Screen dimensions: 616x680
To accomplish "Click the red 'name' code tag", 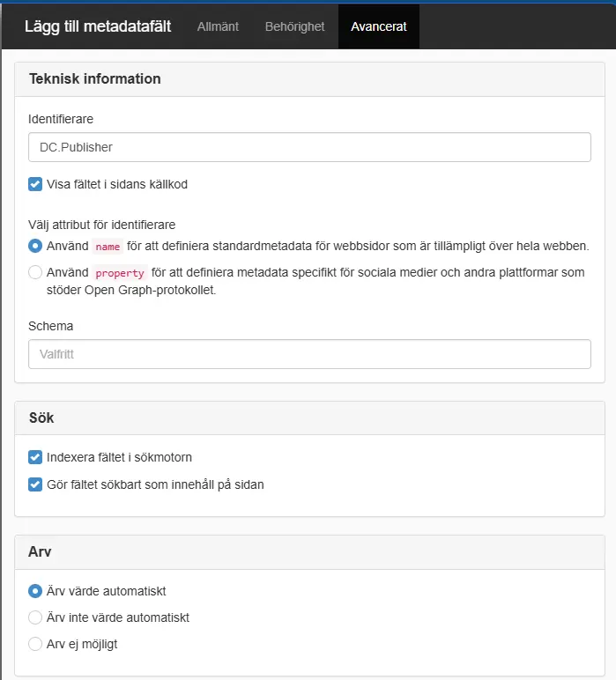I will (108, 247).
